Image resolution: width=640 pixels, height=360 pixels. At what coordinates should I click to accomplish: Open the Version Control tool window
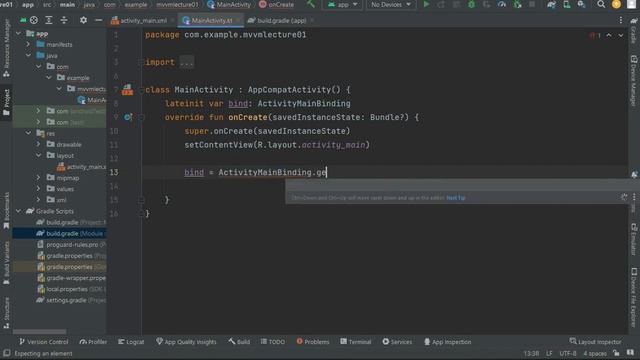point(44,342)
